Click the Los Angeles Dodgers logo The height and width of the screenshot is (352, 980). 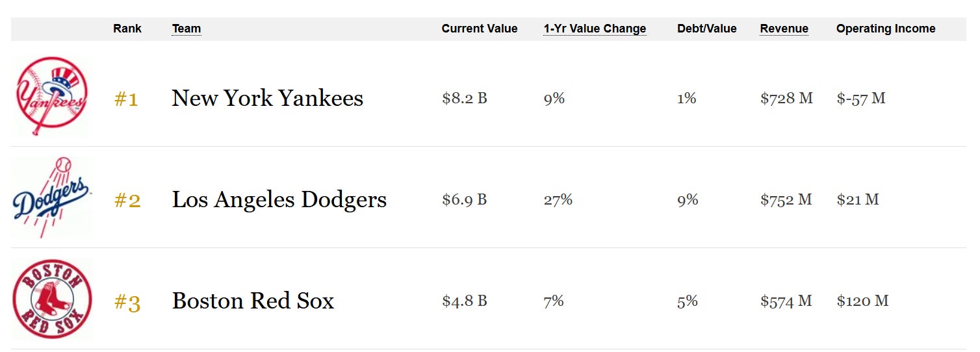(x=52, y=197)
